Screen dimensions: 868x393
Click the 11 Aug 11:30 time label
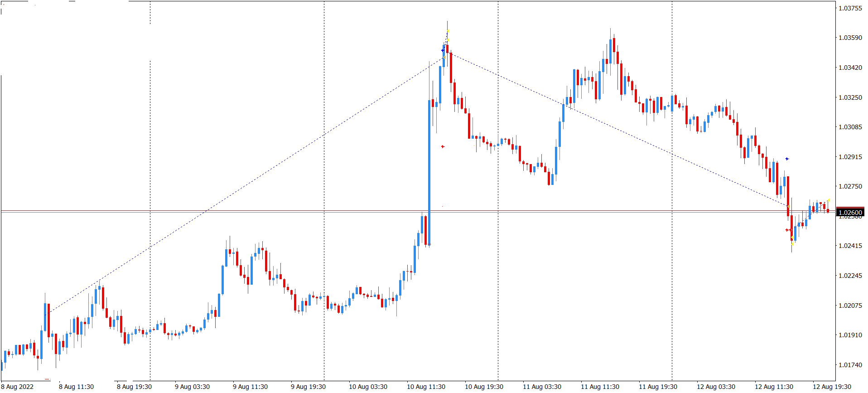click(600, 387)
